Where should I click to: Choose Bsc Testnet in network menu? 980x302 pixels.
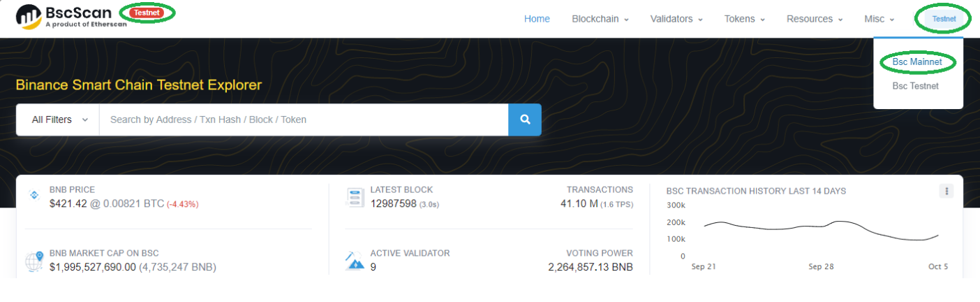(x=915, y=86)
